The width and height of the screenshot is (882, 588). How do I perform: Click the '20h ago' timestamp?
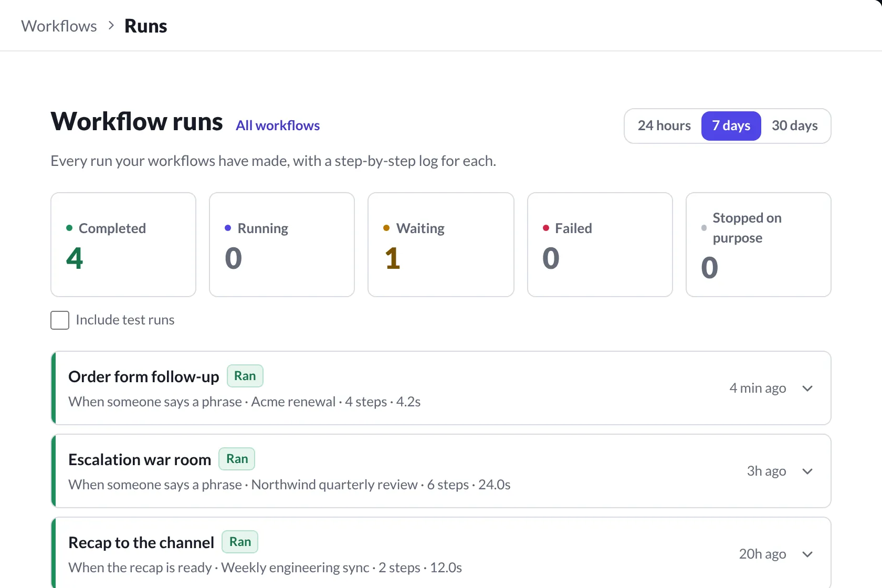pos(762,554)
